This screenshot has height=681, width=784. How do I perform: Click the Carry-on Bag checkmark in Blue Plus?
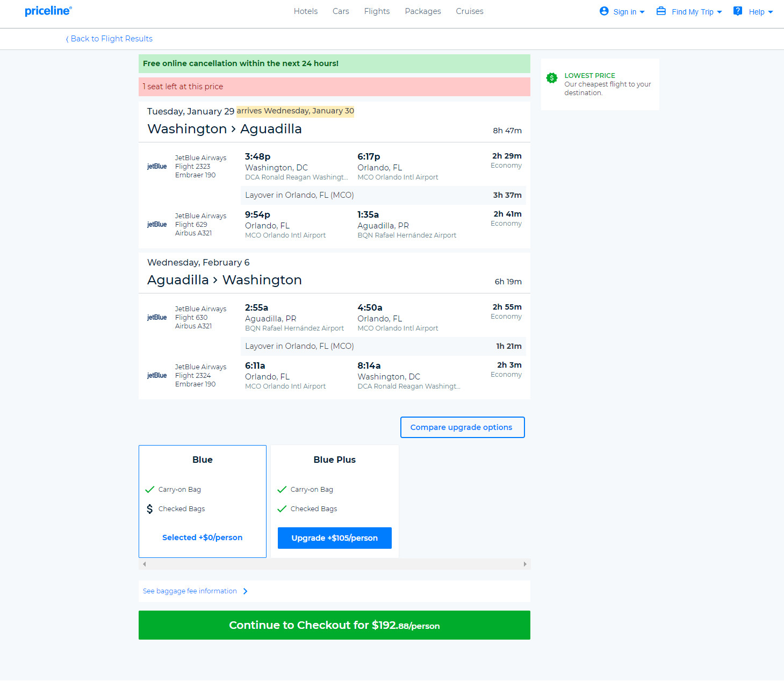(282, 490)
